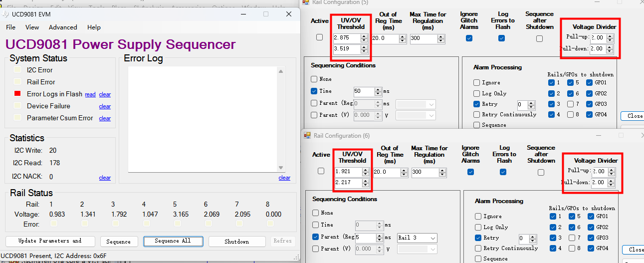Uncheck Retry alarm option in Rail Configuration (6)

tap(478, 238)
